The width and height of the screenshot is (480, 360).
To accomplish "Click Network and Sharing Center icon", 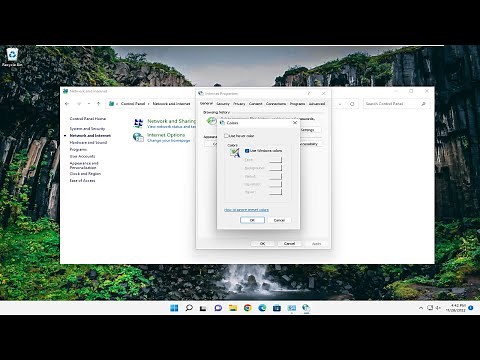I will point(138,123).
